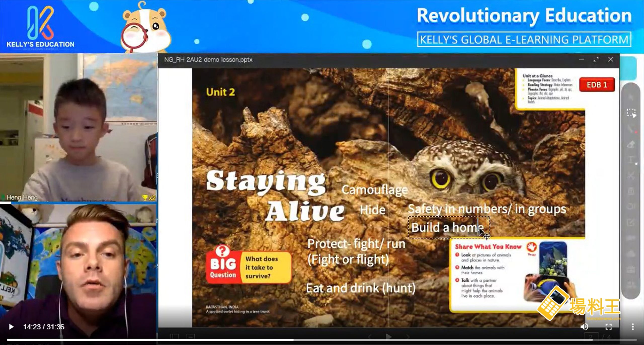
Task: Click the scissors cut tool
Action: tap(631, 176)
